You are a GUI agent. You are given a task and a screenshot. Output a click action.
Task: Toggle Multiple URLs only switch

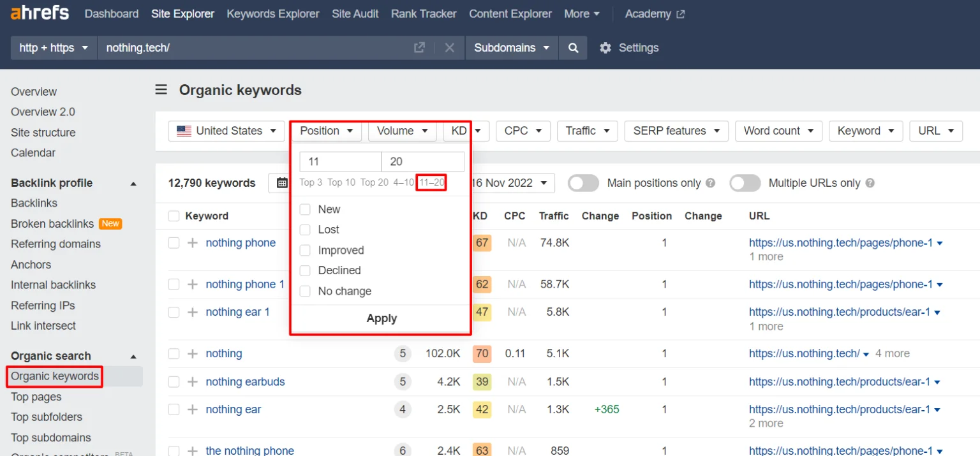point(745,183)
